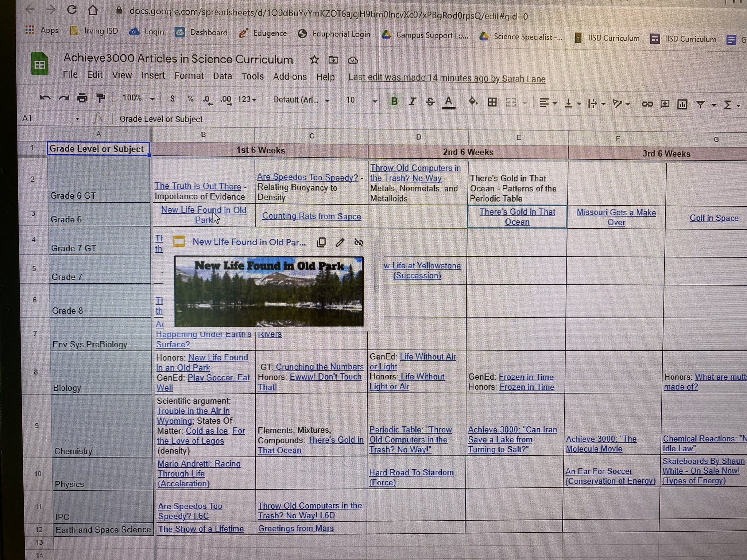The width and height of the screenshot is (747, 560).
Task: Star the Achieve3000 spreadsheet
Action: [x=314, y=60]
